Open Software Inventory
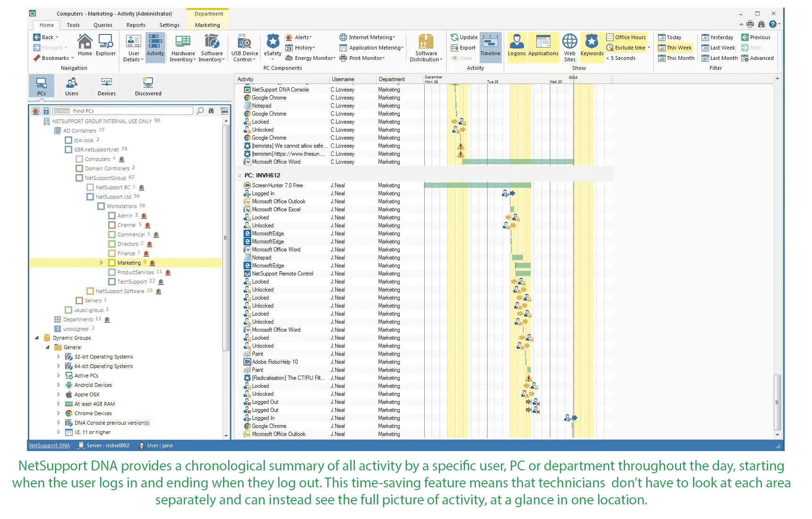This screenshot has width=812, height=519. (212, 48)
